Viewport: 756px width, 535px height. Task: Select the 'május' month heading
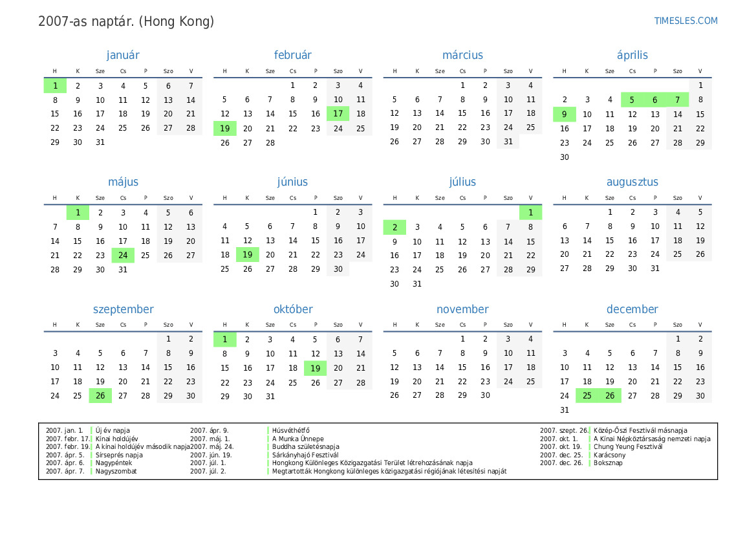coord(123,182)
